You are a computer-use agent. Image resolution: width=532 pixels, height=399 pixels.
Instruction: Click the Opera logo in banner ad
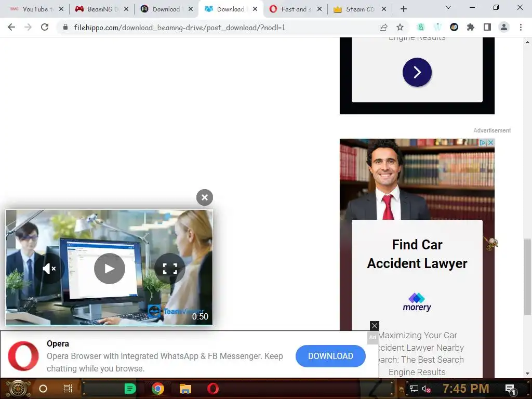[x=23, y=356]
